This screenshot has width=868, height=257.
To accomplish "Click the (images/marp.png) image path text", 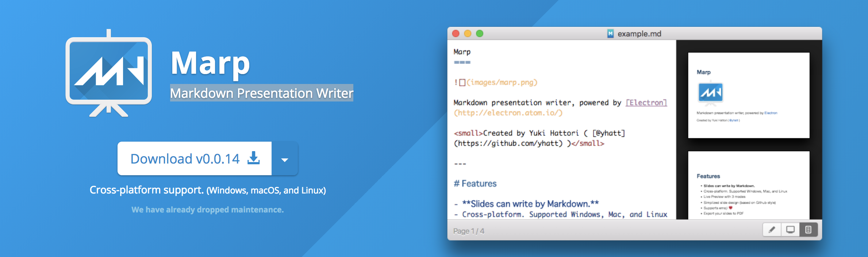I will click(x=502, y=83).
